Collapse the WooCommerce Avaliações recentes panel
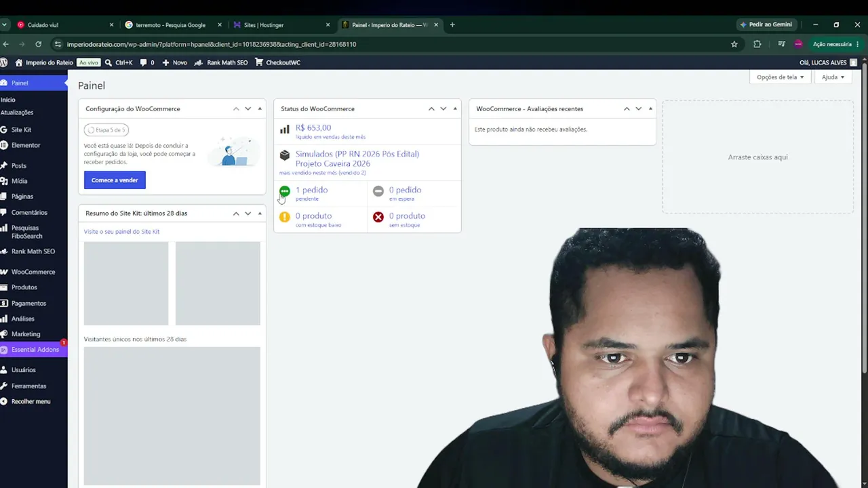 [650, 108]
